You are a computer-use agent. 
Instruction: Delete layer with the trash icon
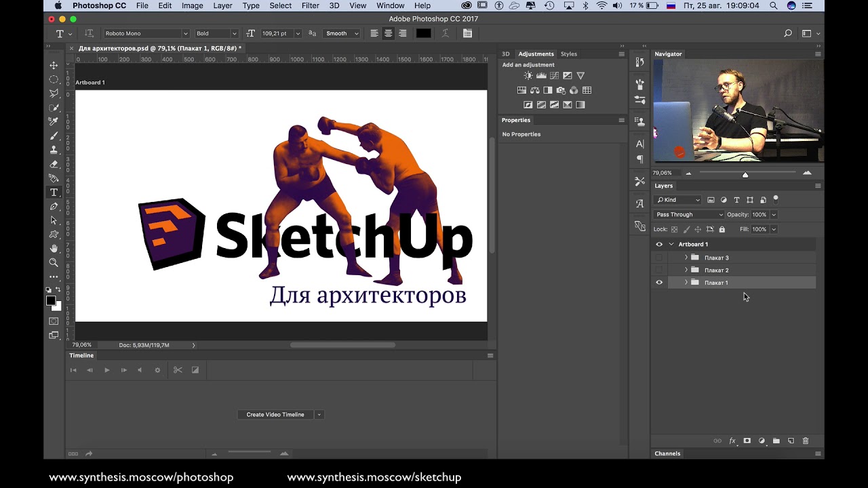[x=806, y=441]
